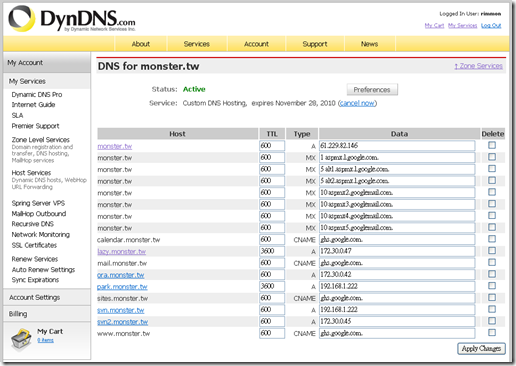
Task: Open the park.monster.tw host link
Action: pyautogui.click(x=122, y=287)
